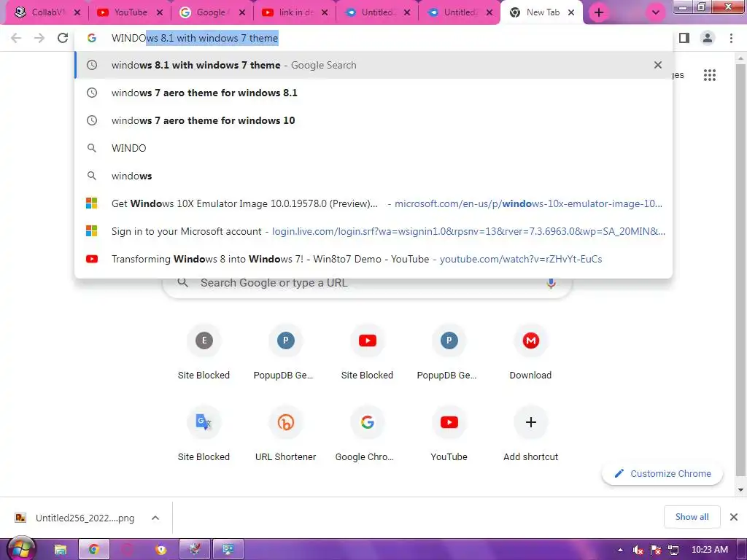Show hidden tray icons arrow
The width and height of the screenshot is (747, 560).
(620, 550)
